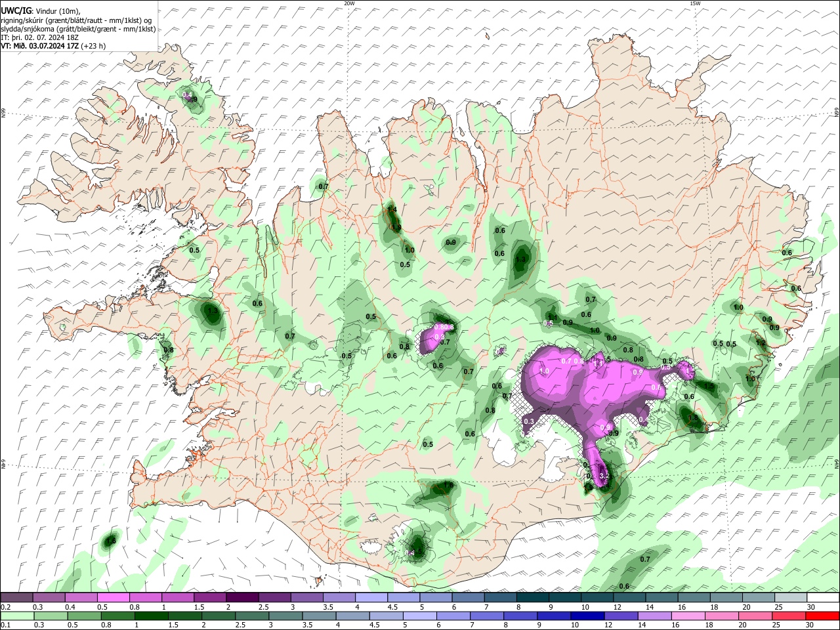Screen dimensions: 840x630
Task: Select the '0.1' label on the rain scale
Action: [5, 625]
